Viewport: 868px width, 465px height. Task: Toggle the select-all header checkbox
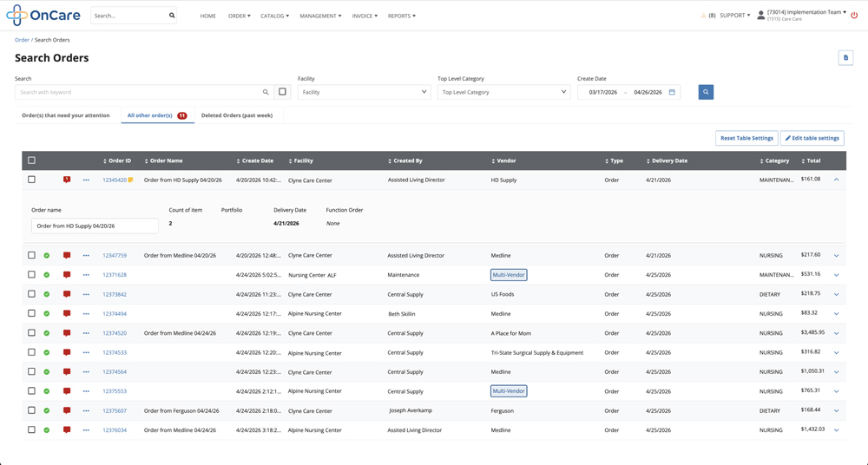point(31,160)
